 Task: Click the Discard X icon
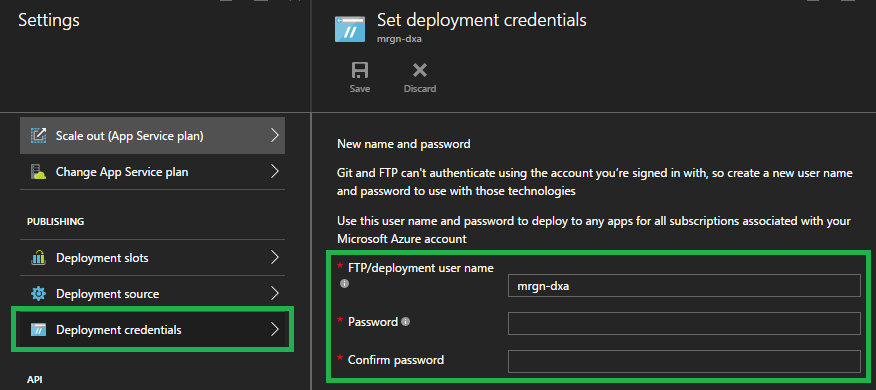coord(420,70)
